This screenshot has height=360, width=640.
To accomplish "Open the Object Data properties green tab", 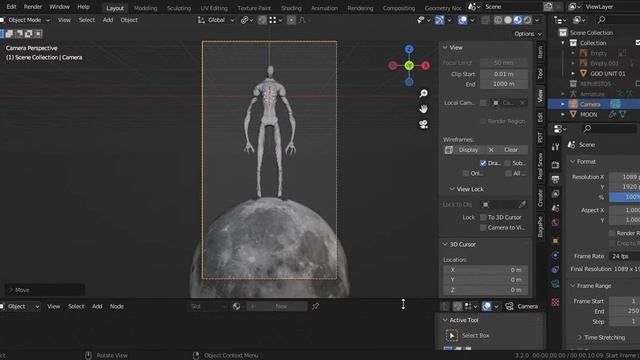I will 555,284.
